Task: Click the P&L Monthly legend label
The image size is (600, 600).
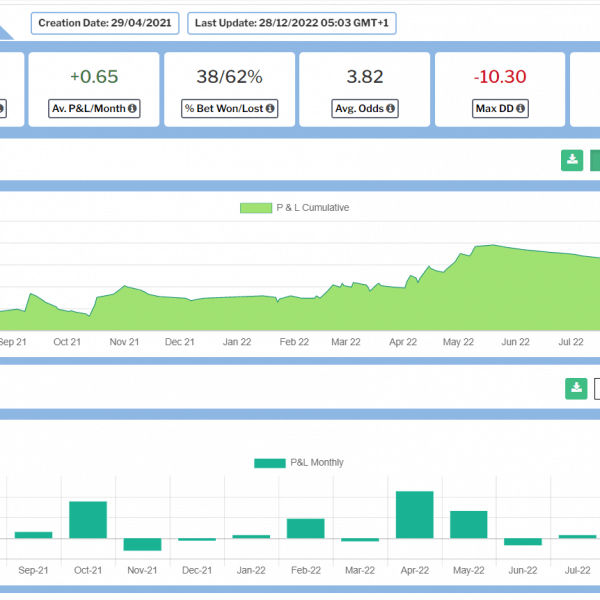Action: tap(317, 463)
